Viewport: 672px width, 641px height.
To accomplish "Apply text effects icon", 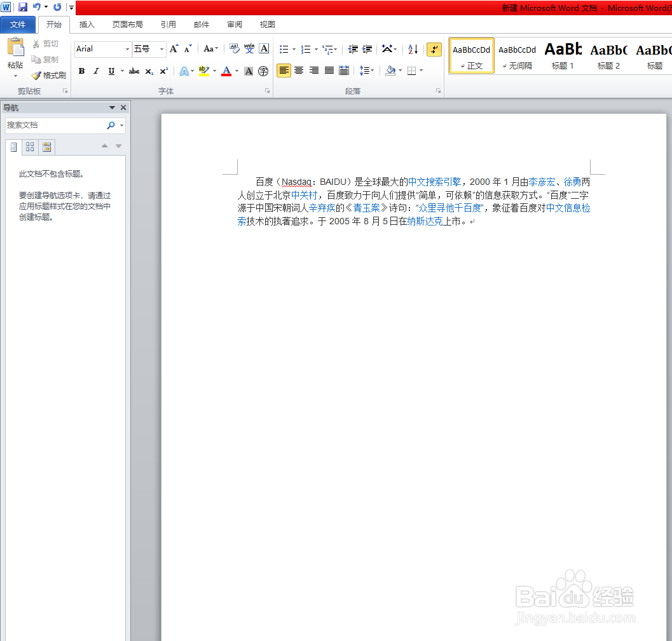I will (184, 71).
